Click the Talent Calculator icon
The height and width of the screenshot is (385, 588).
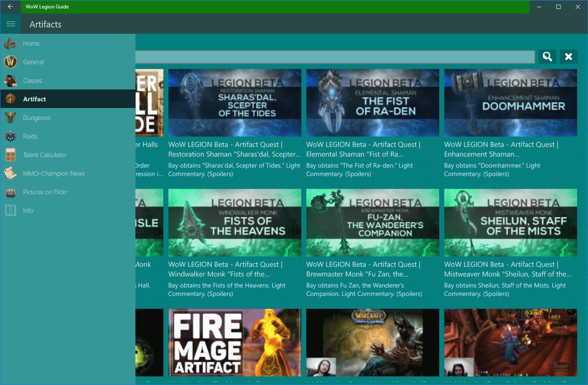[x=11, y=155]
